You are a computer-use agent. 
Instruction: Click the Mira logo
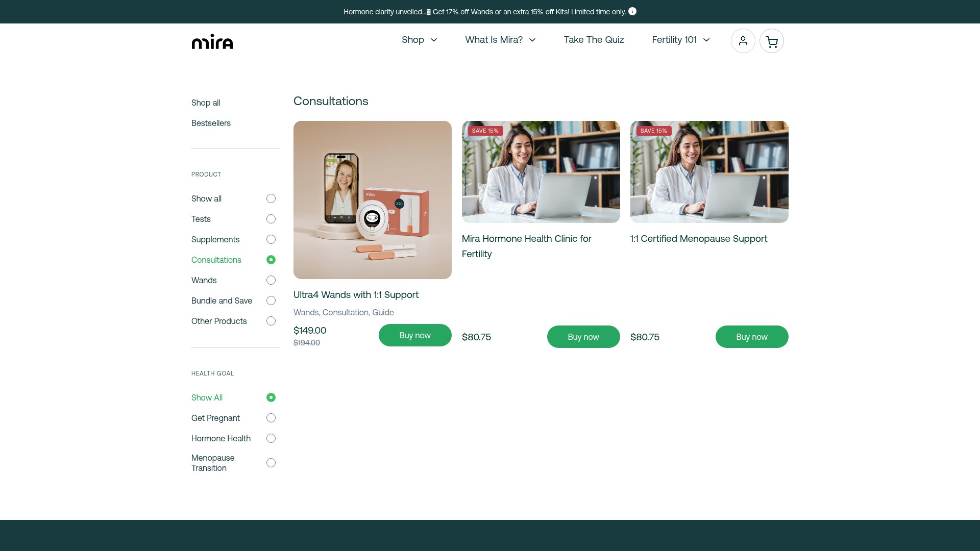(x=212, y=41)
